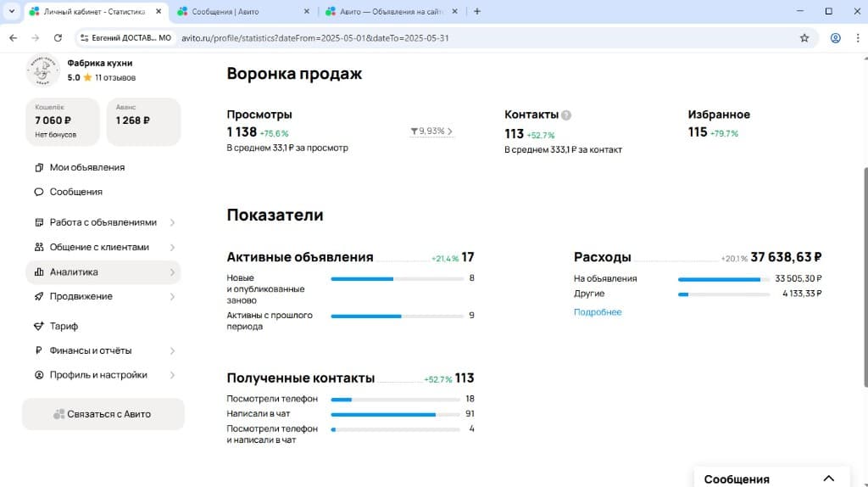Switch to the Авито — Объявления на сайте tab
868x487 pixels.
[x=392, y=11]
